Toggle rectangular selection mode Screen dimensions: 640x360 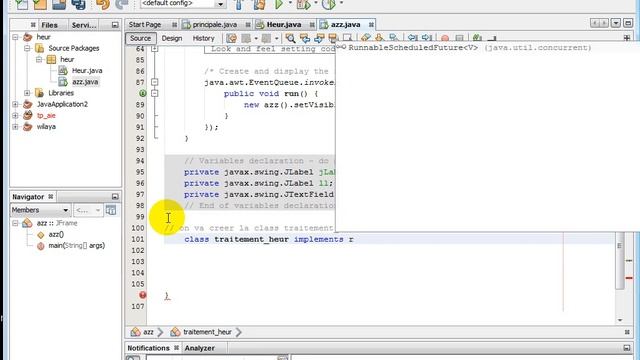click(347, 38)
